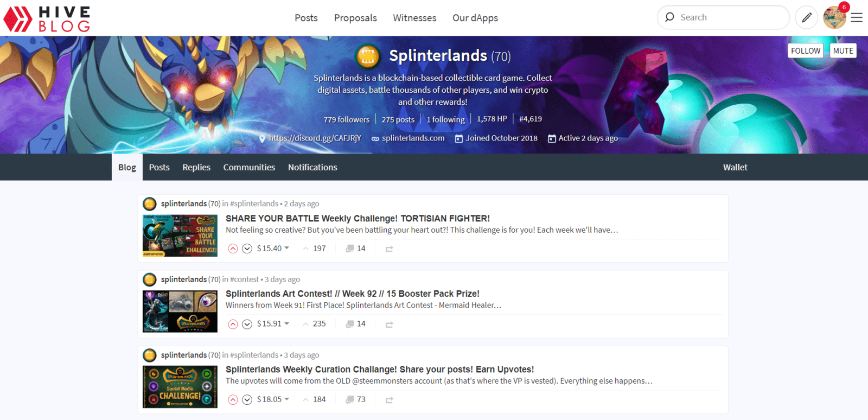Click in the Search field
This screenshot has width=868, height=420.
coord(727,17)
